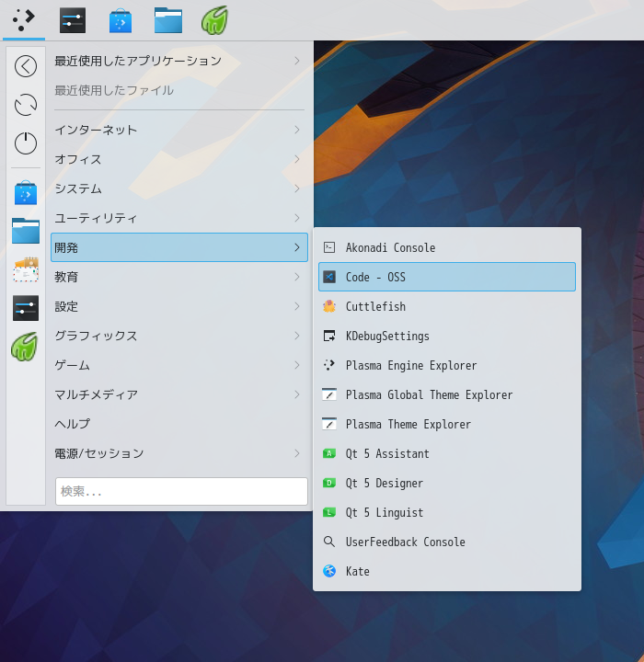Click the back arrow circle in sidebar
Screen dimensions: 644x662
(26, 66)
